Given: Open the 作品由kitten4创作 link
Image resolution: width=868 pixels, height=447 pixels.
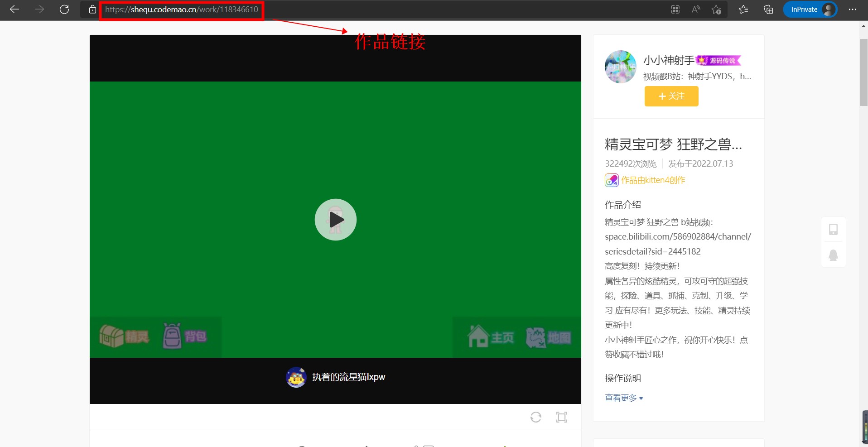Looking at the screenshot, I should coord(653,180).
